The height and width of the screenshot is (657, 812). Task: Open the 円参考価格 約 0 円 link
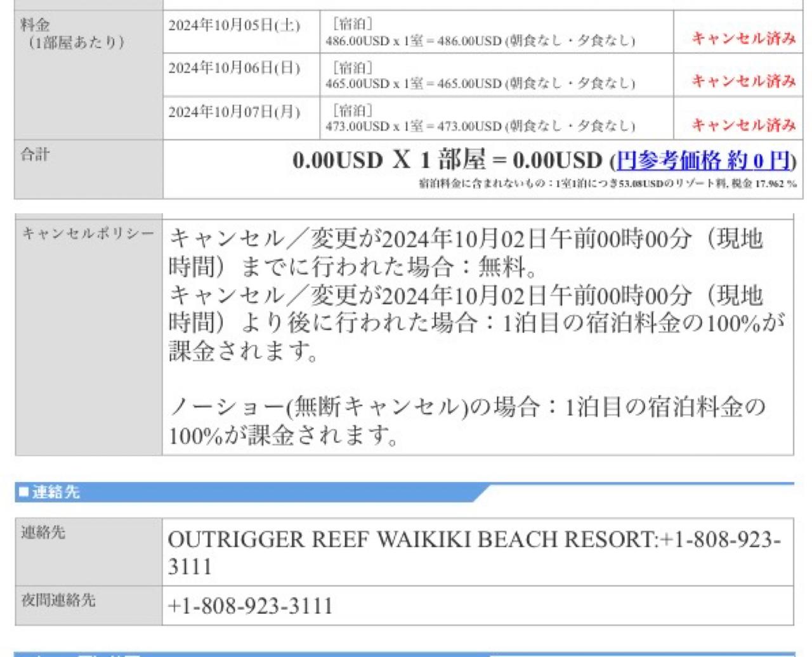[x=704, y=160]
